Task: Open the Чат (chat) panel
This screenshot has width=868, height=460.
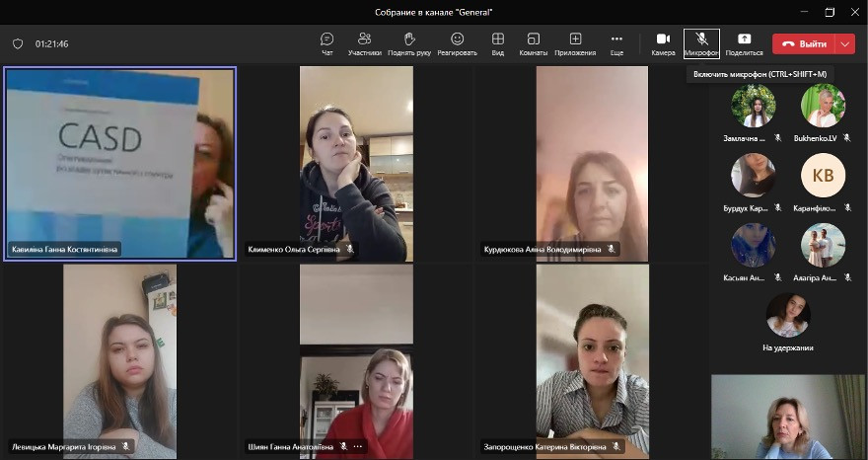Action: click(327, 43)
